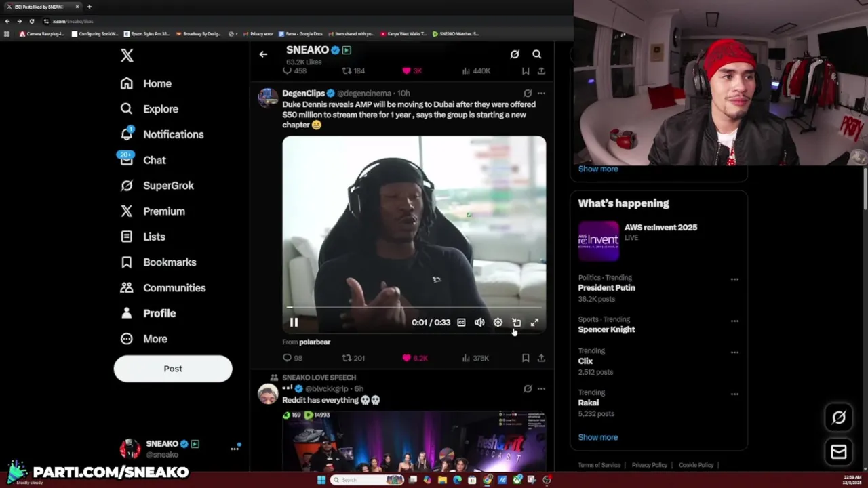View analytics on the 440K views post
868x488 pixels.
(476, 70)
